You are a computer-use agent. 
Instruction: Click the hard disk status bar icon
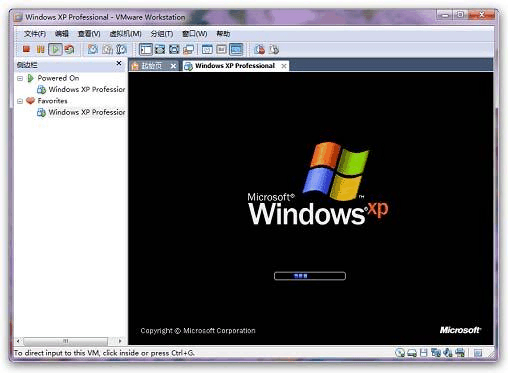[x=412, y=353]
